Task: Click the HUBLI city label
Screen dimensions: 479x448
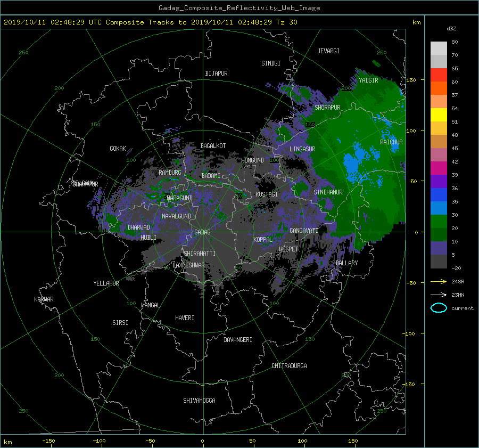Action: (148, 238)
